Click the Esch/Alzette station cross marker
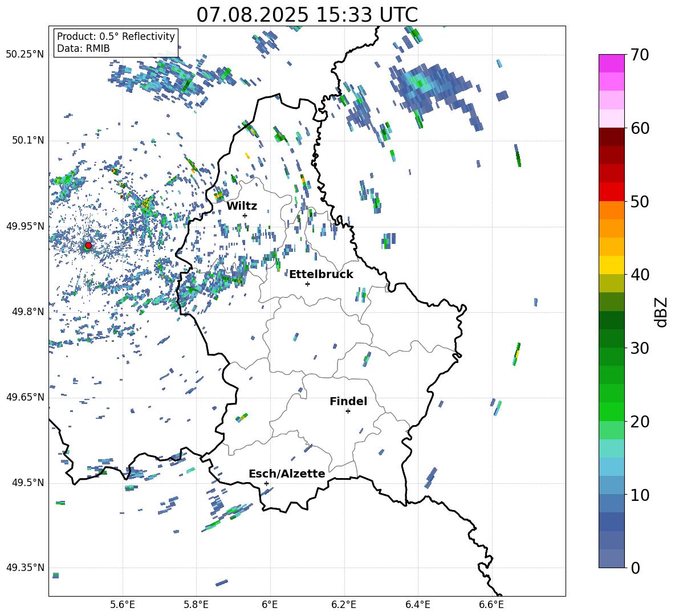 pos(266,483)
